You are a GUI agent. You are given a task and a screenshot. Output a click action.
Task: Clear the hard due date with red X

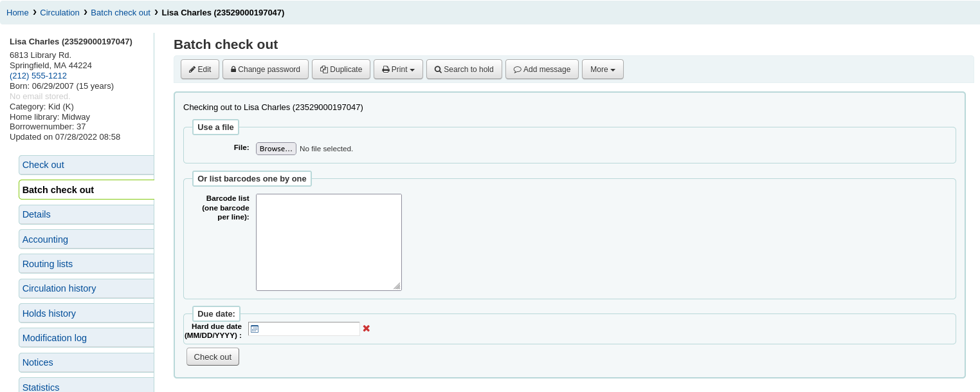pos(367,328)
